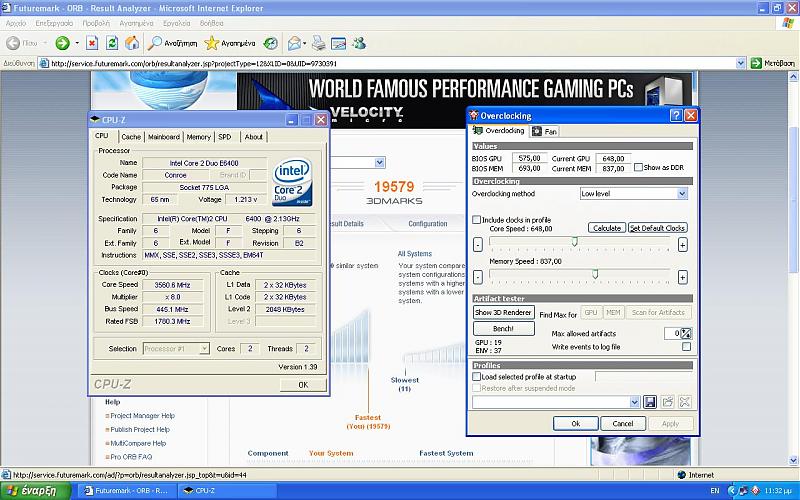
Task: Open the Mainboard tab in CPU-Z
Action: [x=164, y=137]
